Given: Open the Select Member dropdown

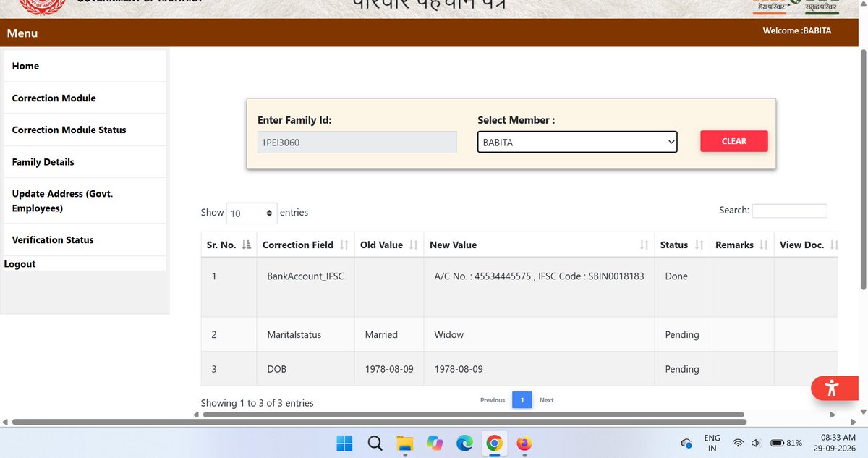Looking at the screenshot, I should click(x=577, y=142).
